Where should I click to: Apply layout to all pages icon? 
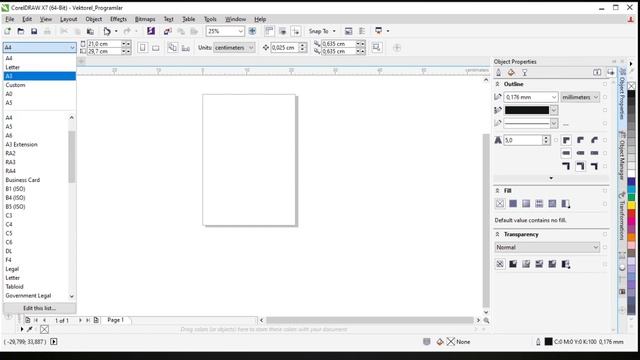[x=173, y=48]
